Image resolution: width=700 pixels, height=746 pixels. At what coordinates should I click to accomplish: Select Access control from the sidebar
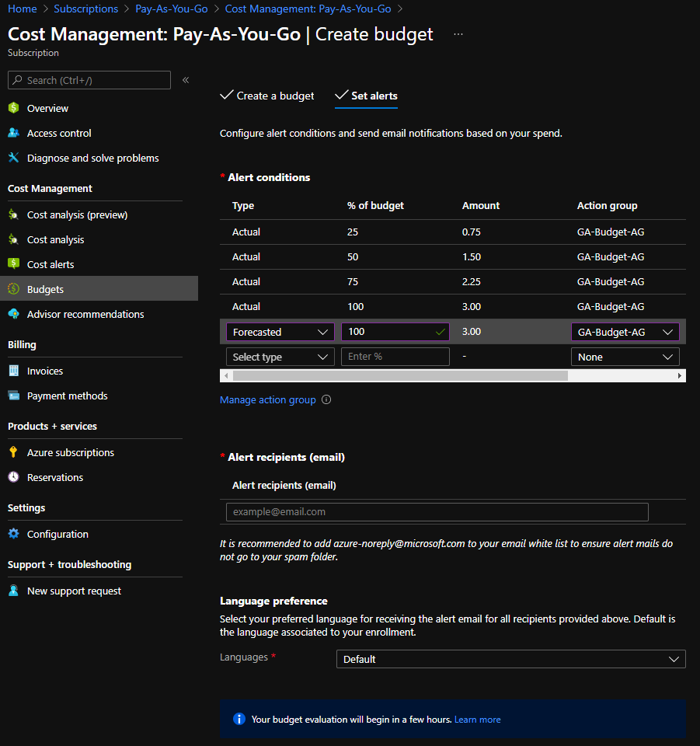(x=58, y=132)
